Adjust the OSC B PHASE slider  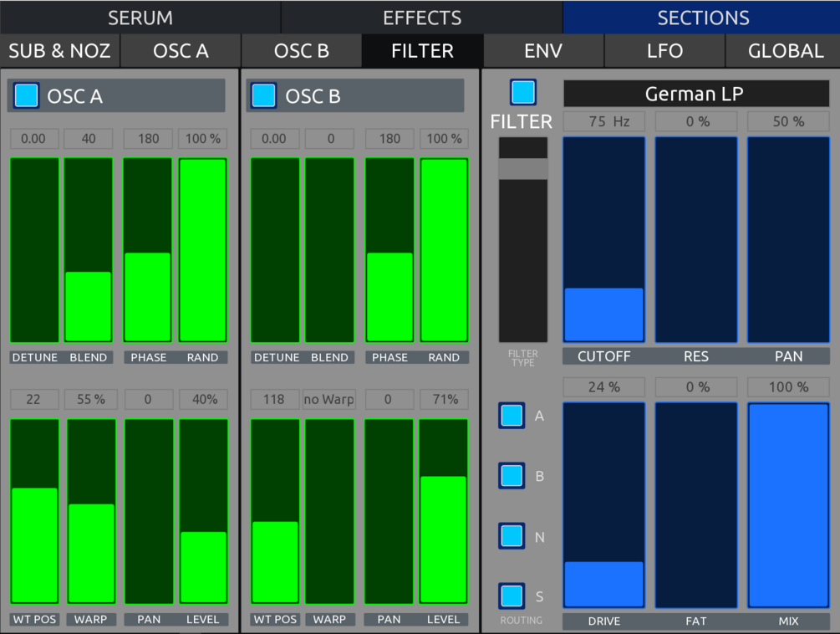tap(389, 250)
